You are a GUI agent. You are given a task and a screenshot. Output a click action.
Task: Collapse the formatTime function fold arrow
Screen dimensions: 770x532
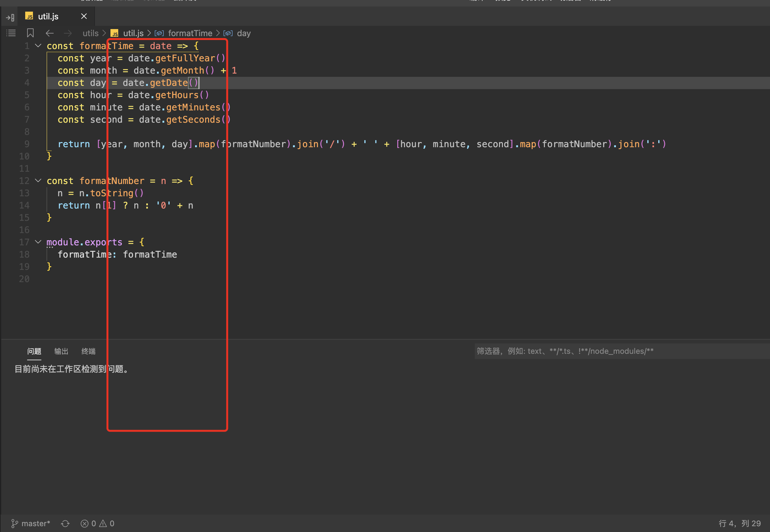coord(38,46)
